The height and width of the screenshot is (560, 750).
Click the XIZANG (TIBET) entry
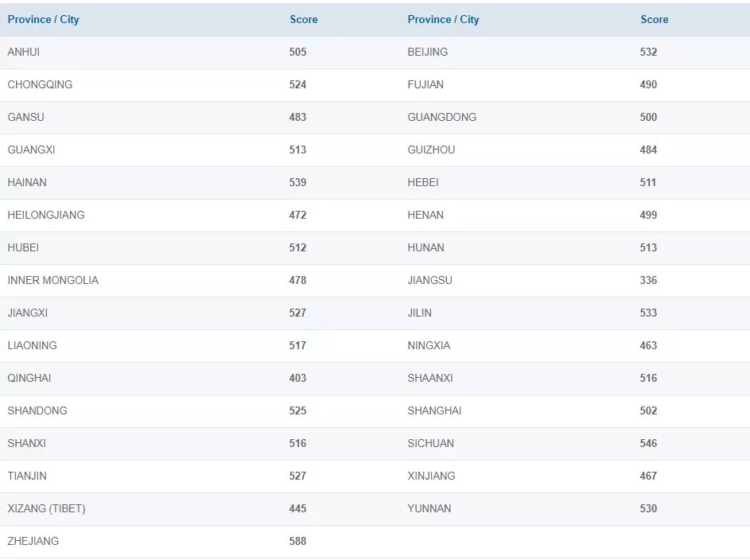[x=46, y=508]
